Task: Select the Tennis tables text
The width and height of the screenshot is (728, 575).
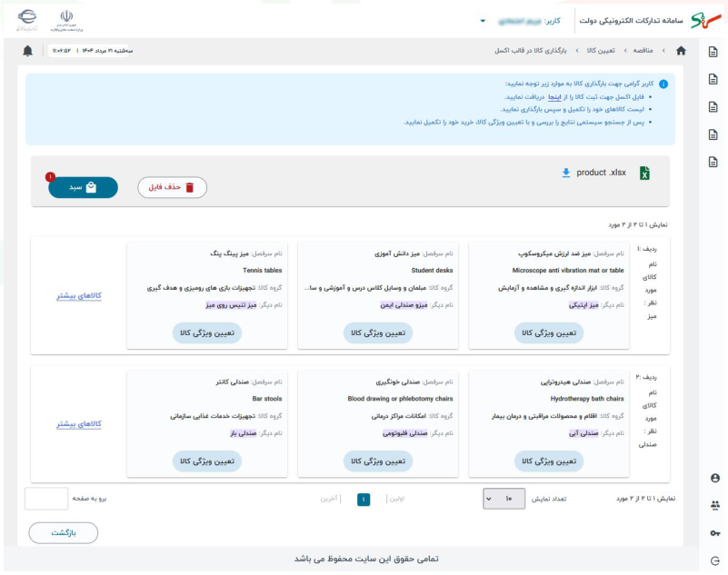Action: [x=263, y=271]
